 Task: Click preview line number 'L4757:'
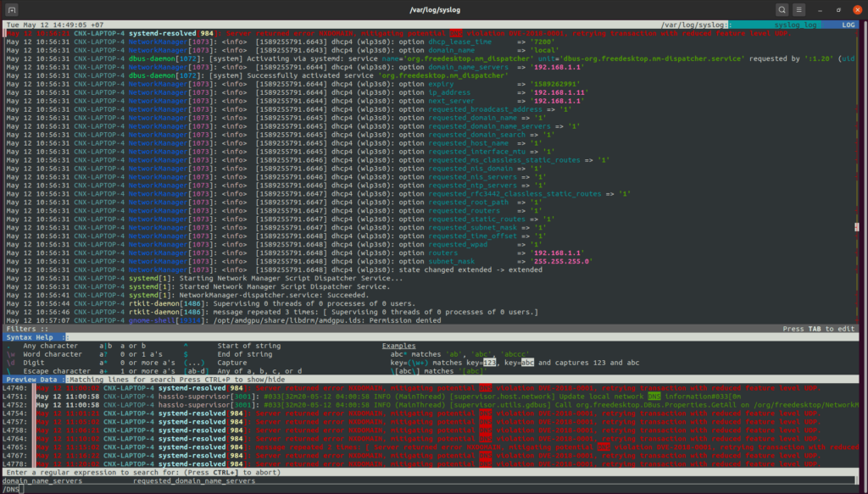(15, 422)
